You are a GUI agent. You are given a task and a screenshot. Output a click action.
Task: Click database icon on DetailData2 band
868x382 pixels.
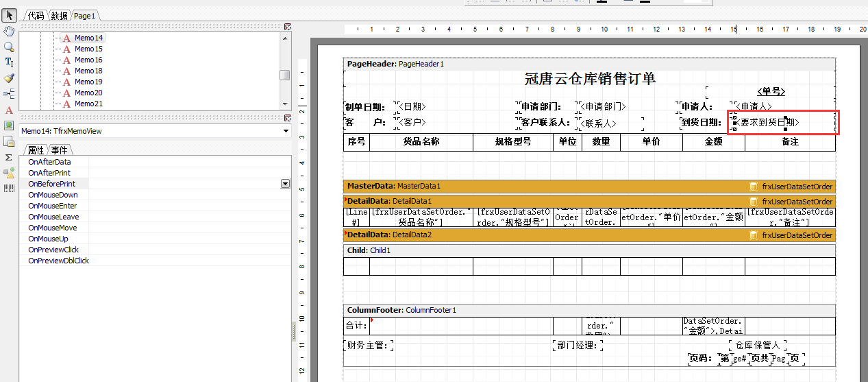(754, 235)
